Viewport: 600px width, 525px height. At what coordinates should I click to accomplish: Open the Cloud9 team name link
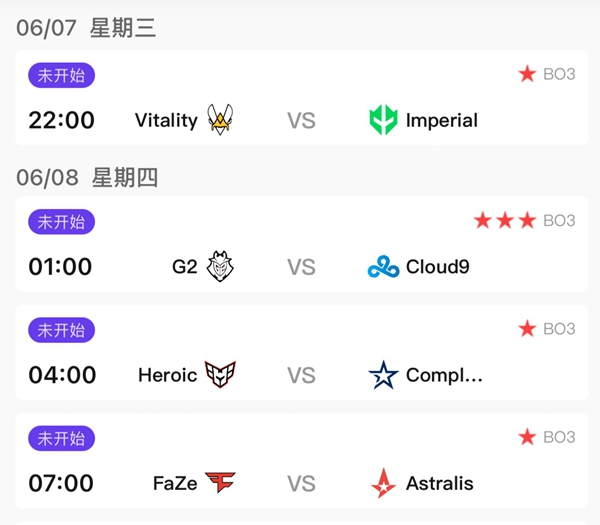437,267
